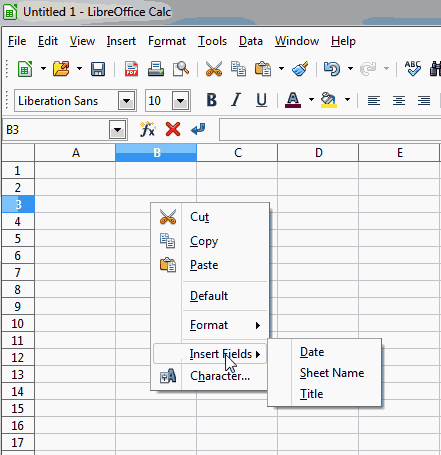Toggle Underline formatting
This screenshot has height=455, width=441.
point(261,100)
